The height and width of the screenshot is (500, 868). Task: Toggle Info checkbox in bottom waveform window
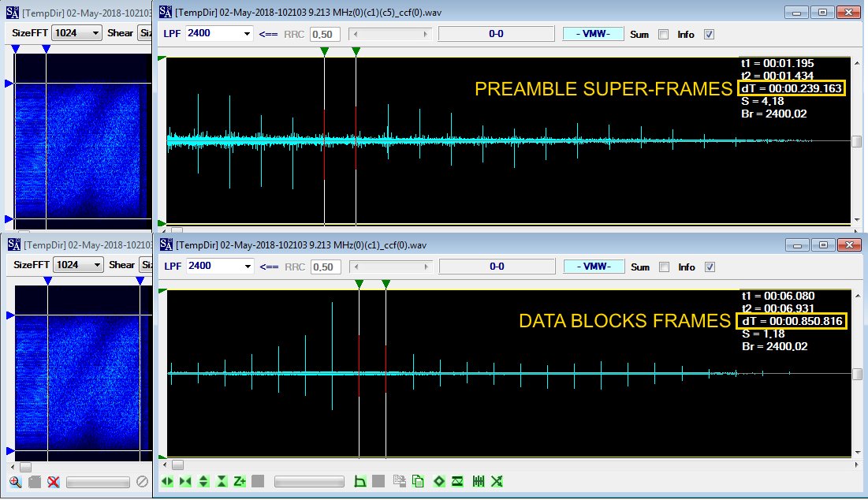pos(710,267)
